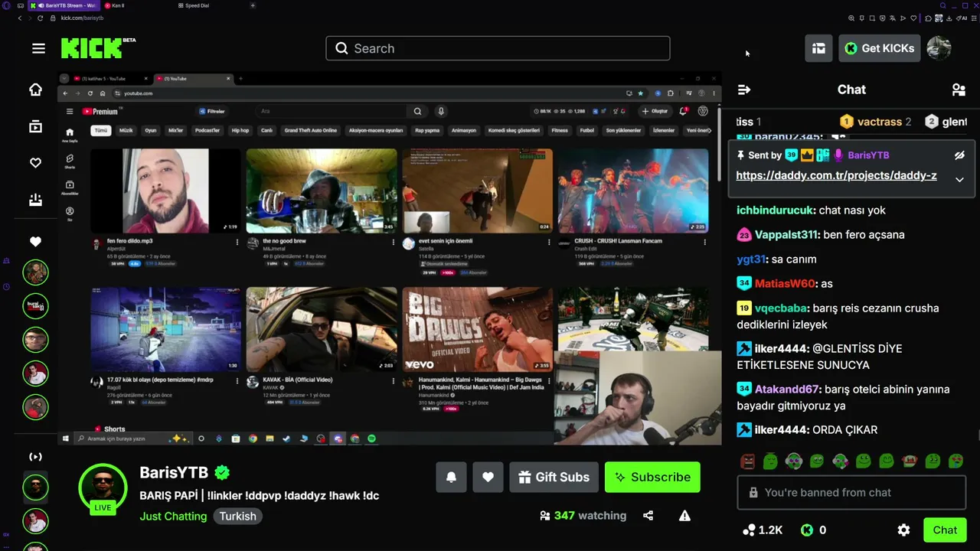Turn on stream notifications bell
The image size is (980, 551).
tap(451, 477)
